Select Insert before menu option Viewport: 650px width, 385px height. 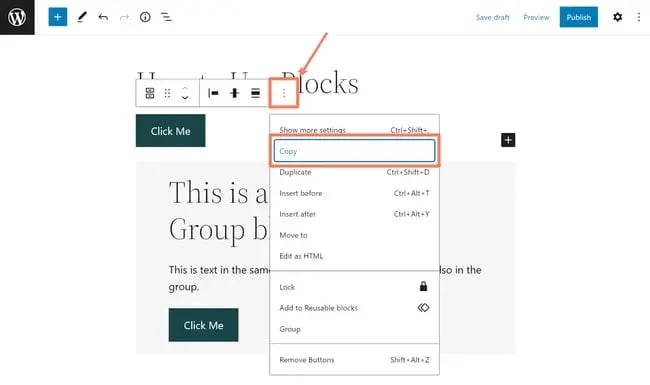[x=354, y=193]
